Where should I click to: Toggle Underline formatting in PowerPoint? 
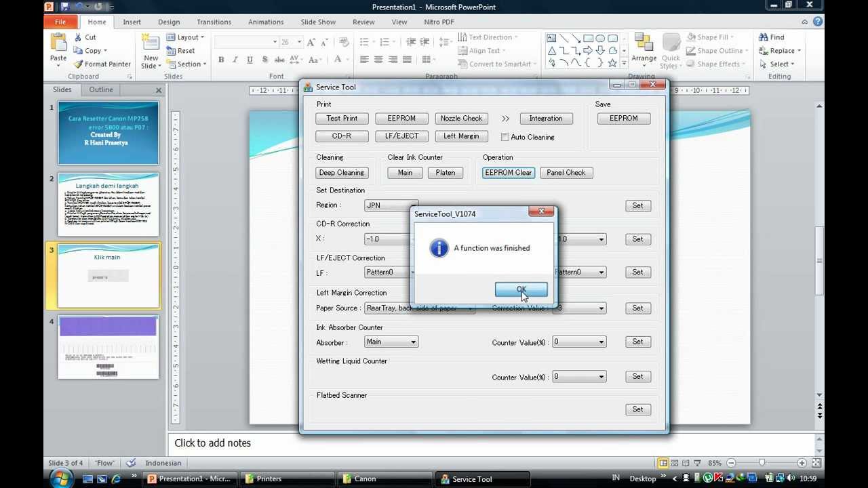tap(250, 60)
